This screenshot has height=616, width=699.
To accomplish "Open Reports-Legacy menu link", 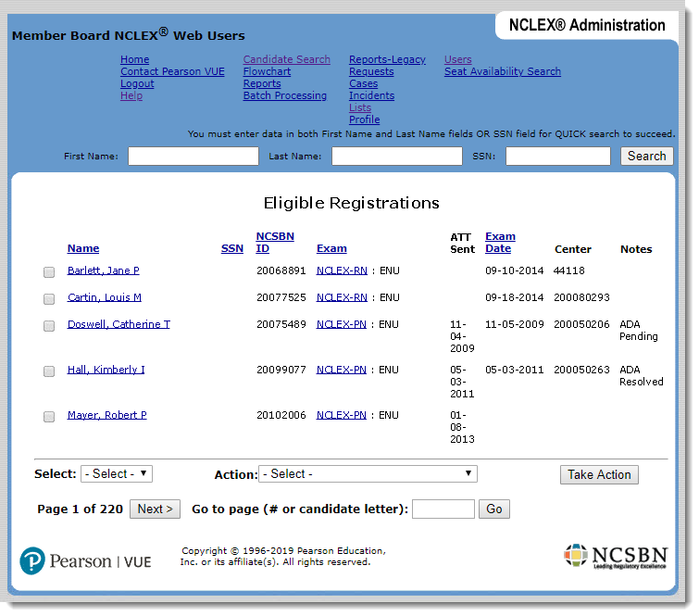I will click(x=387, y=59).
